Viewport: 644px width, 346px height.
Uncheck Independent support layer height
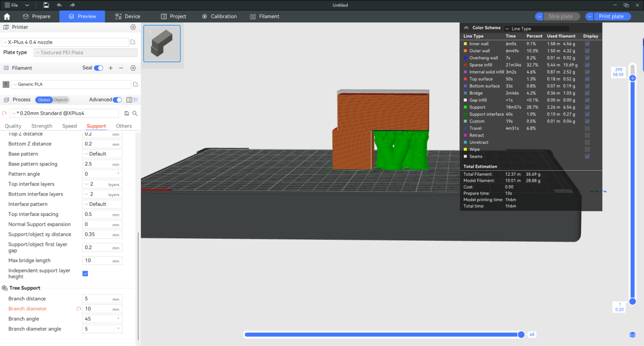[85, 273]
